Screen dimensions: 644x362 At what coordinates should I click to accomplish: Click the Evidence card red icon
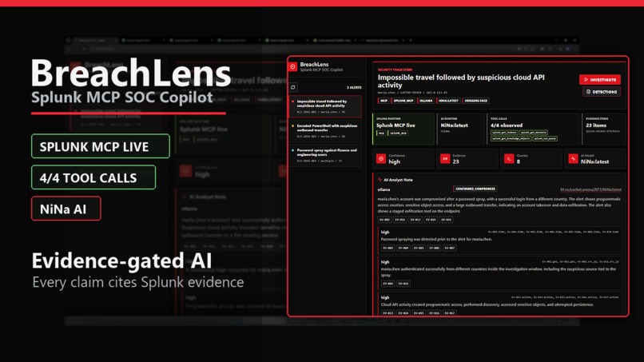pyautogui.click(x=445, y=158)
